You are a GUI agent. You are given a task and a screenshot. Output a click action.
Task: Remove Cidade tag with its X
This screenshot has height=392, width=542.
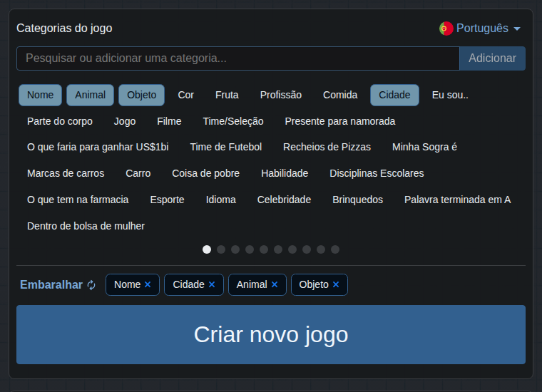point(212,284)
